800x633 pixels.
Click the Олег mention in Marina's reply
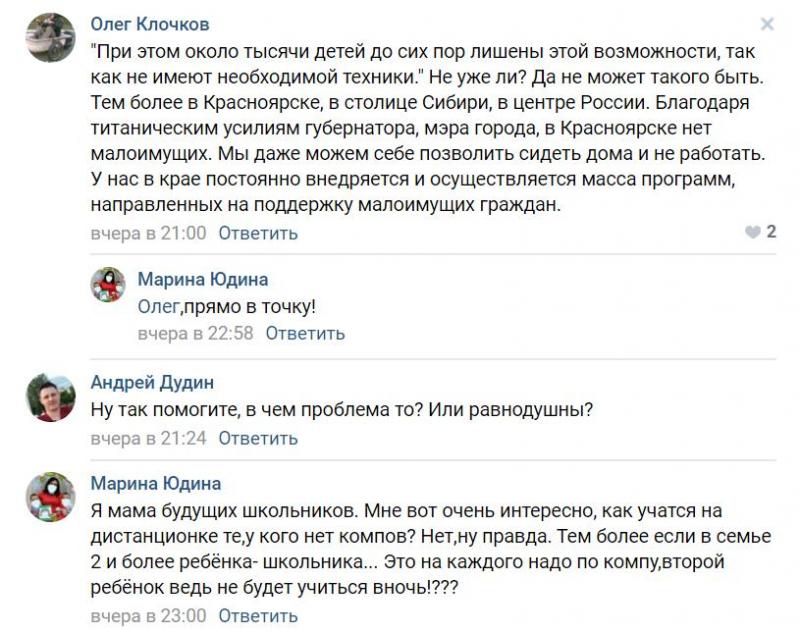click(x=158, y=307)
